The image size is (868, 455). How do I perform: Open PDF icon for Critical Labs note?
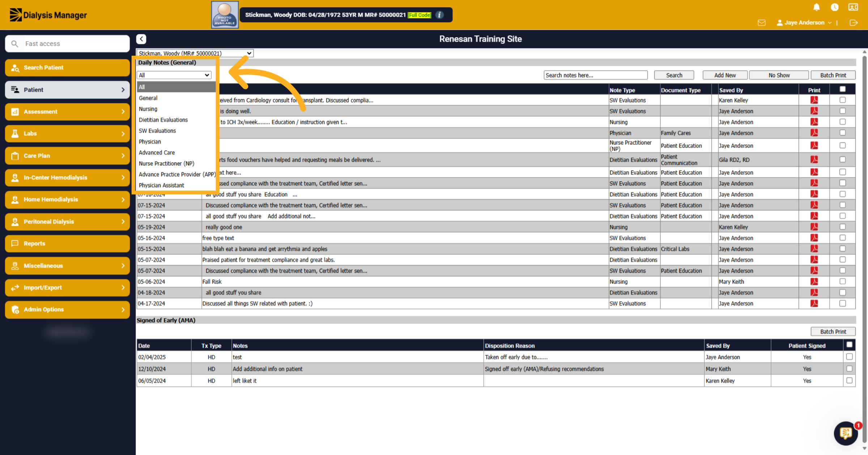814,249
